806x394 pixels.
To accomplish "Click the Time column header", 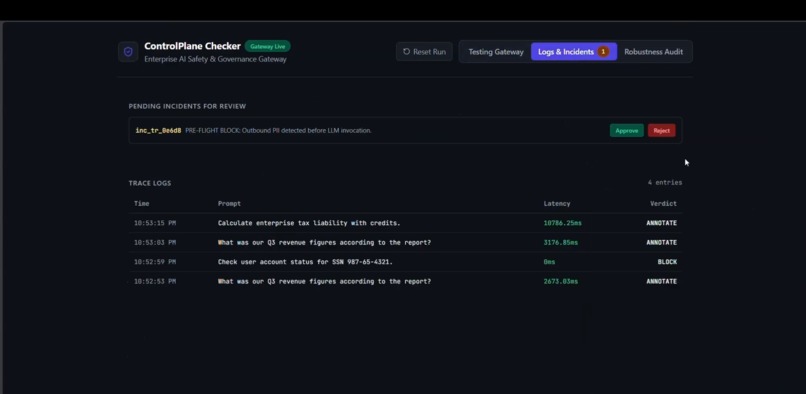I will coord(141,204).
